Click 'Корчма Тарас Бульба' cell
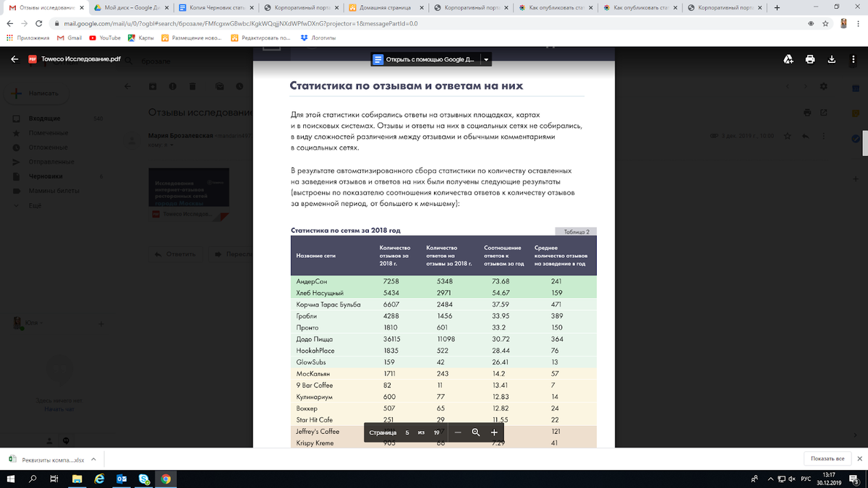 pyautogui.click(x=328, y=304)
